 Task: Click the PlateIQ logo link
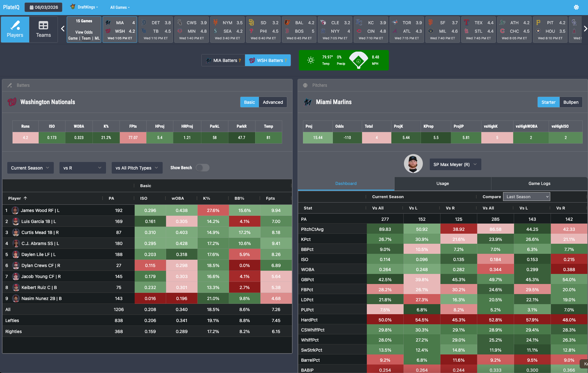coord(11,7)
